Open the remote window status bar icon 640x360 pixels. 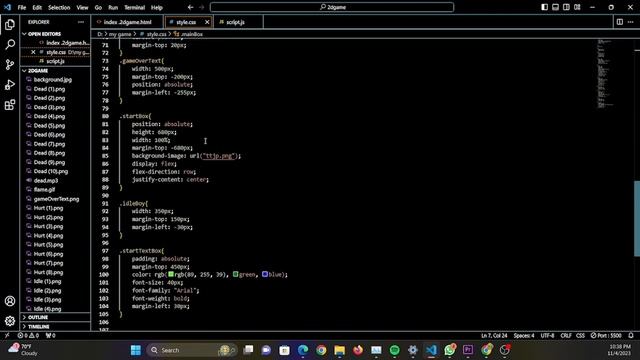click(7, 336)
